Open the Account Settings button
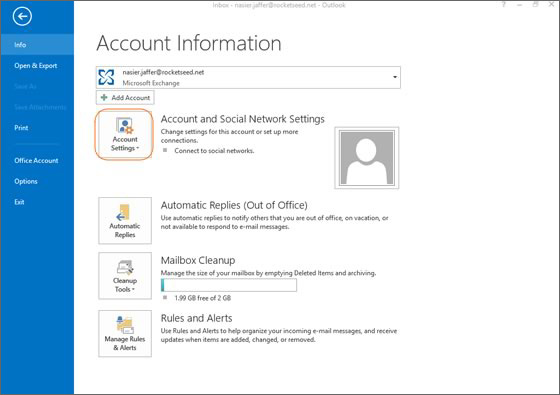This screenshot has height=395, width=560. click(125, 135)
